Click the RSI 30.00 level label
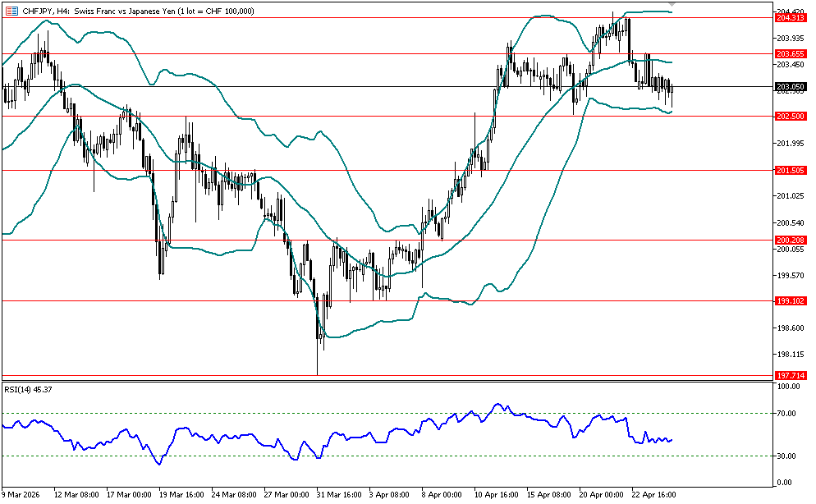 pos(786,456)
